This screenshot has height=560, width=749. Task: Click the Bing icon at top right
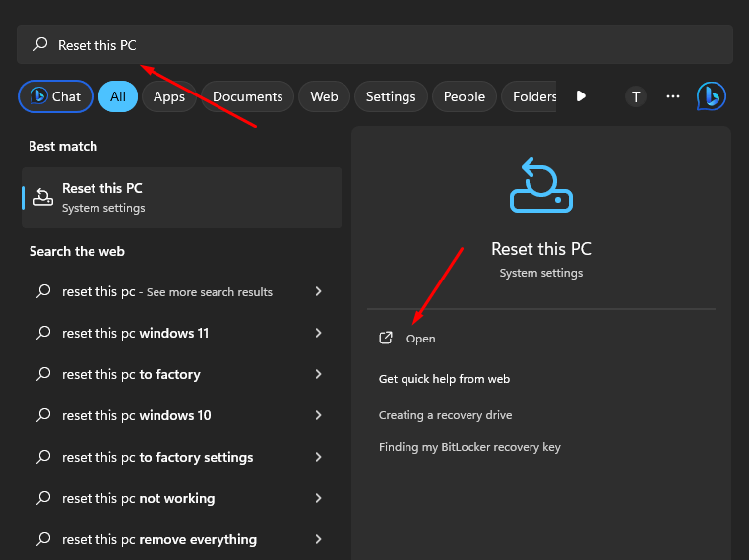tap(711, 96)
